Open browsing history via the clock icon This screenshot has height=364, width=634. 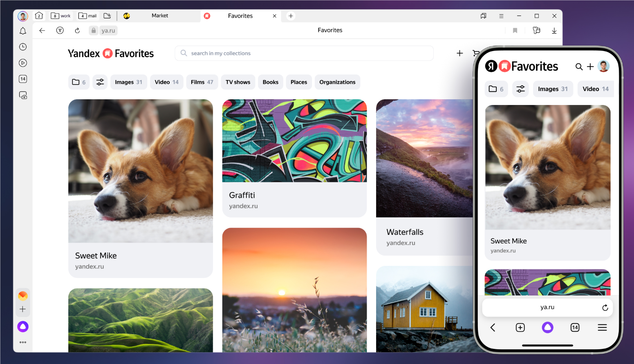23,47
